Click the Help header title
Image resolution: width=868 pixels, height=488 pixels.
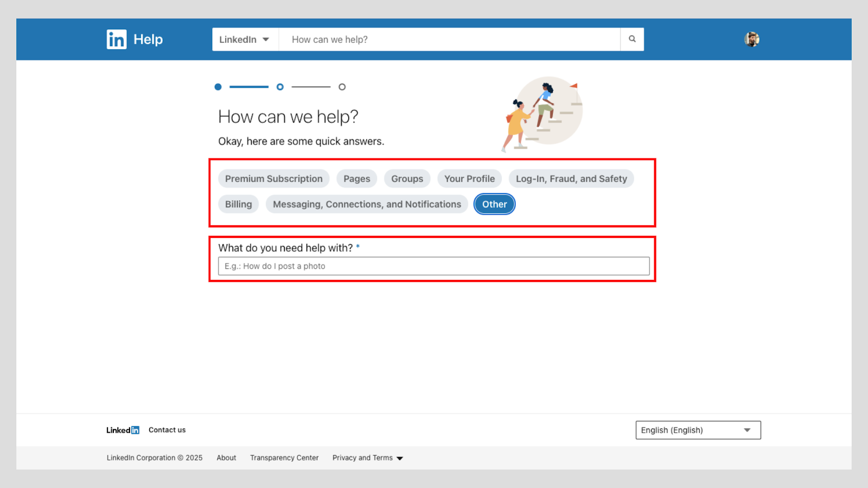click(x=148, y=39)
